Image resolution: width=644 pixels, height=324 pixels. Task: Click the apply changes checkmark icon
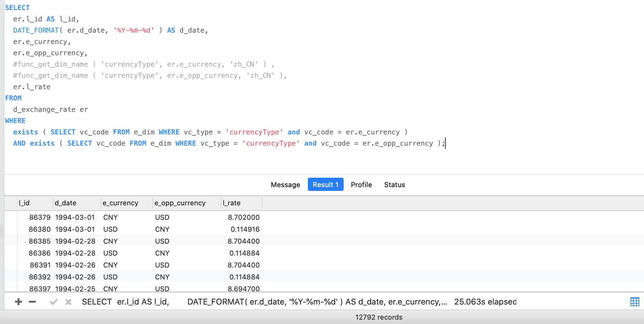[54, 302]
